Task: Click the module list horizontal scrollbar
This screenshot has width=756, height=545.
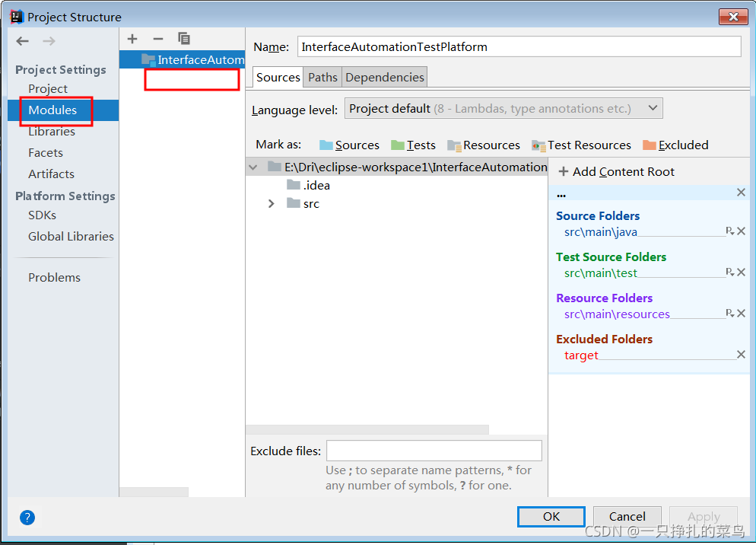Action: coord(154,492)
